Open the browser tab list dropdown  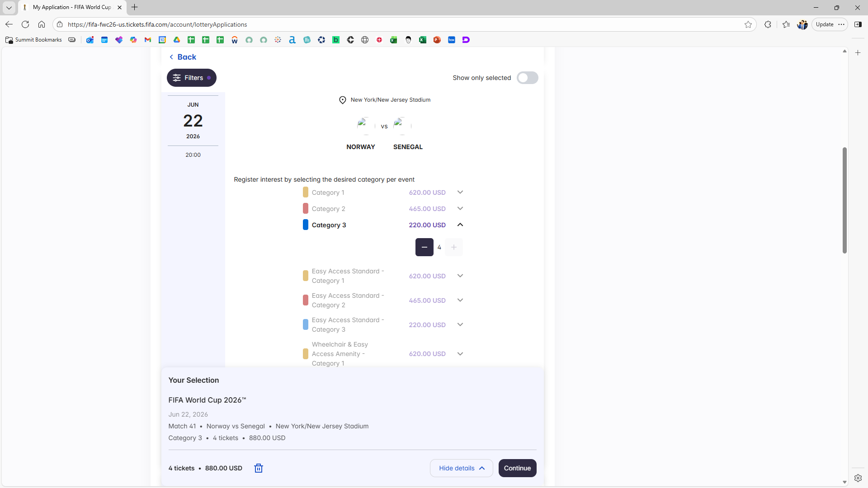click(9, 8)
